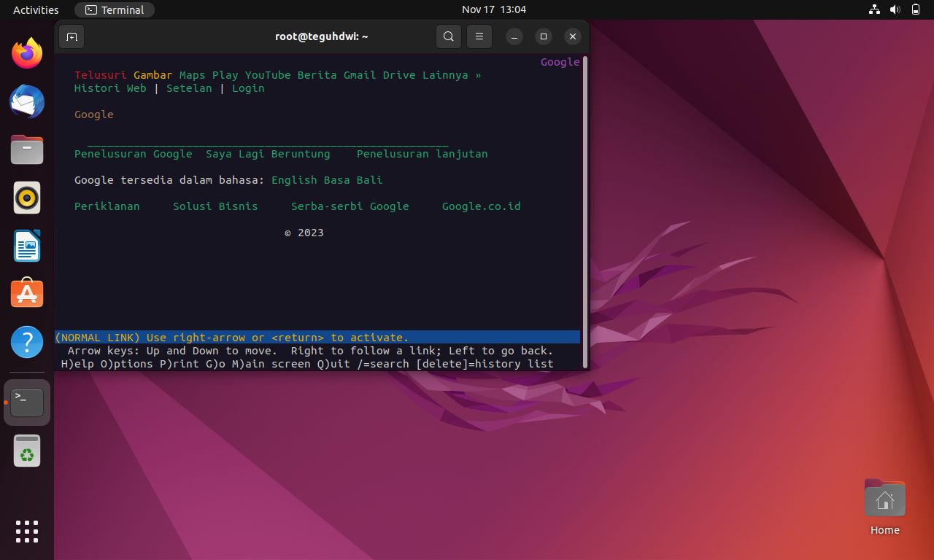
Task: Select the root@teguhdwi title bar text
Action: pyautogui.click(x=321, y=36)
